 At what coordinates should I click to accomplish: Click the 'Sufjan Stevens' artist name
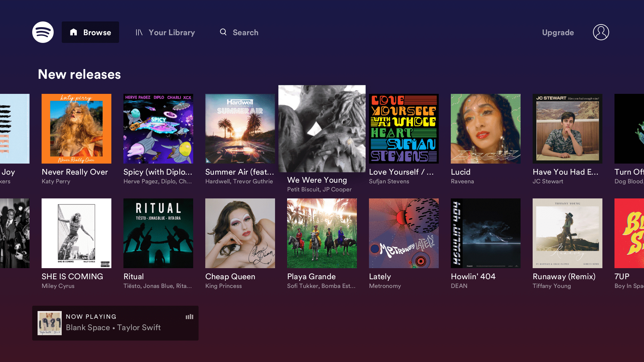pyautogui.click(x=389, y=181)
